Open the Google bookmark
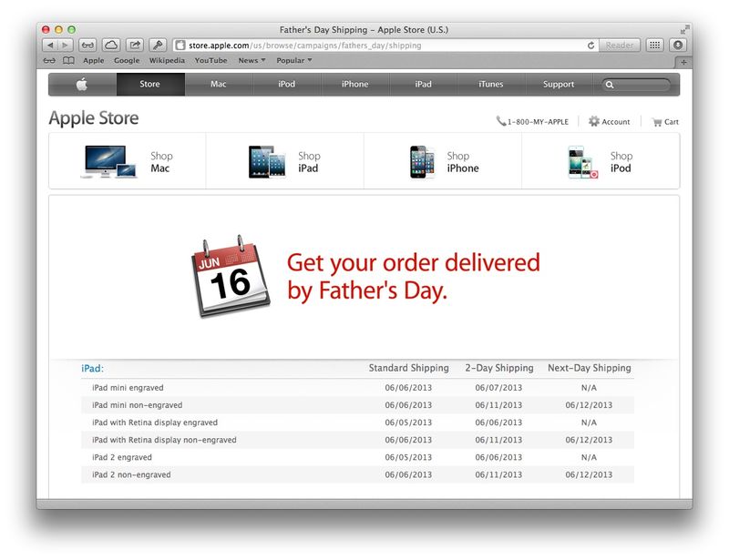 (127, 60)
